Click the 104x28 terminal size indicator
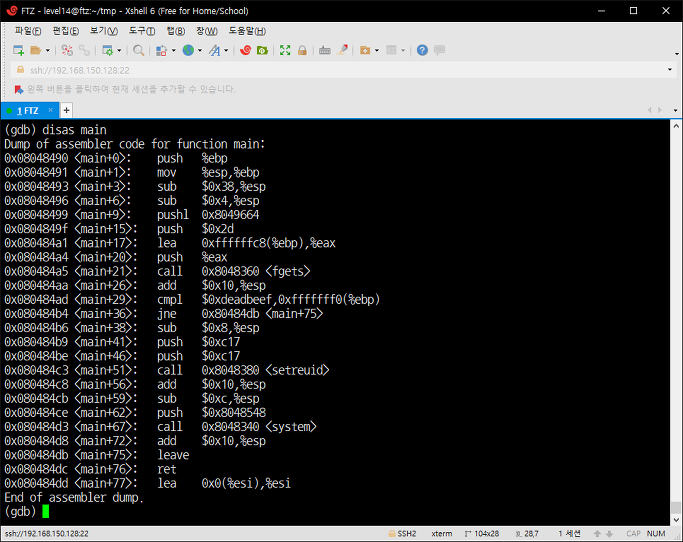The image size is (683, 542). (482, 534)
